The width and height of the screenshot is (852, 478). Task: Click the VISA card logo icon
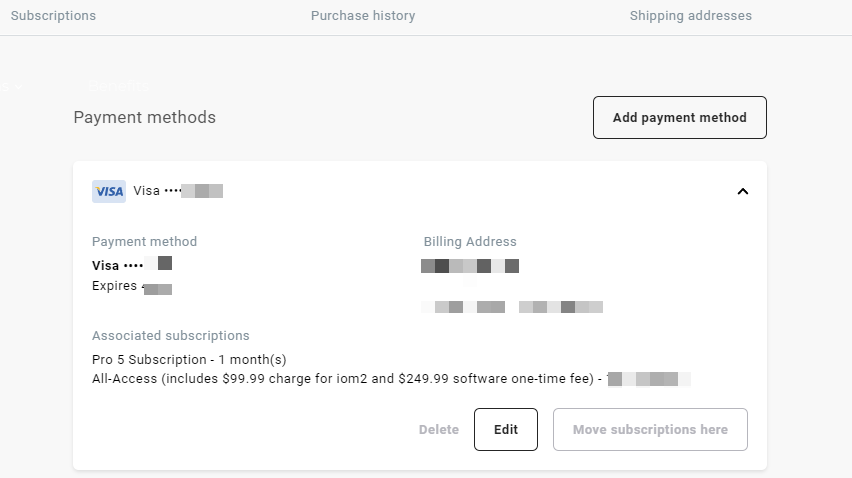[109, 191]
